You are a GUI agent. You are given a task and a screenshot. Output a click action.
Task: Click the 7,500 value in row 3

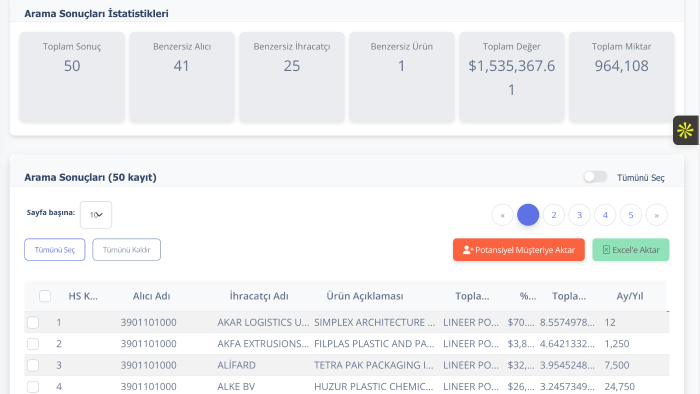coord(617,365)
